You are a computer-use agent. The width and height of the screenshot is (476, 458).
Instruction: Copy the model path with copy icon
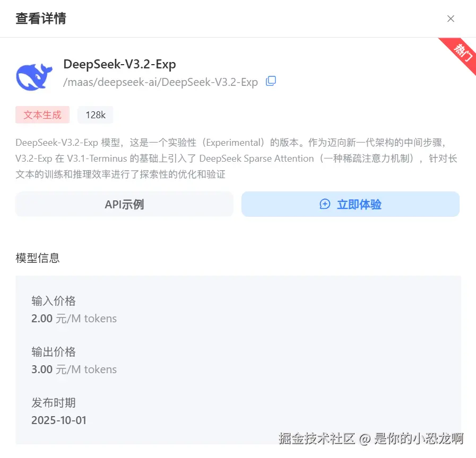click(x=271, y=81)
